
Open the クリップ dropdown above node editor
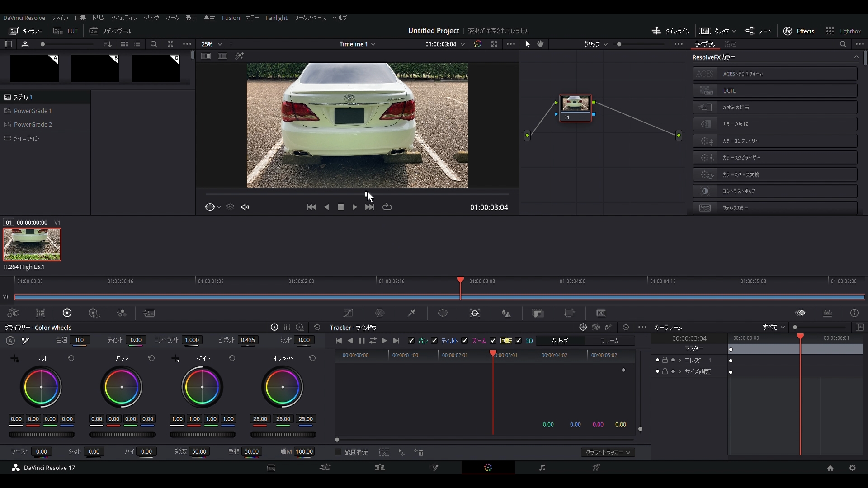click(596, 44)
